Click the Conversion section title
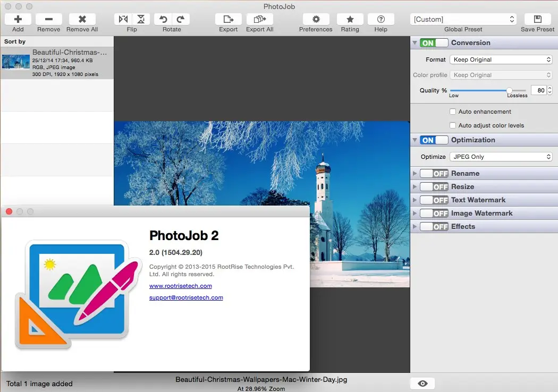Image resolution: width=558 pixels, height=392 pixels. [470, 42]
